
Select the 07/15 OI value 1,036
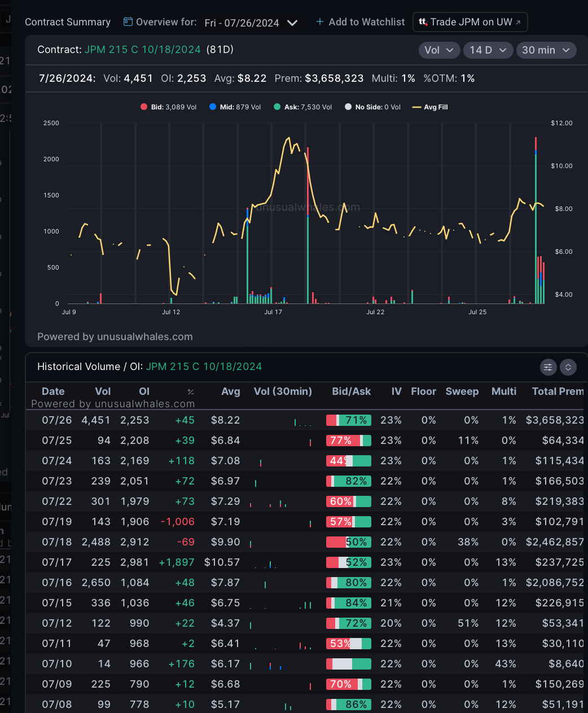(135, 603)
